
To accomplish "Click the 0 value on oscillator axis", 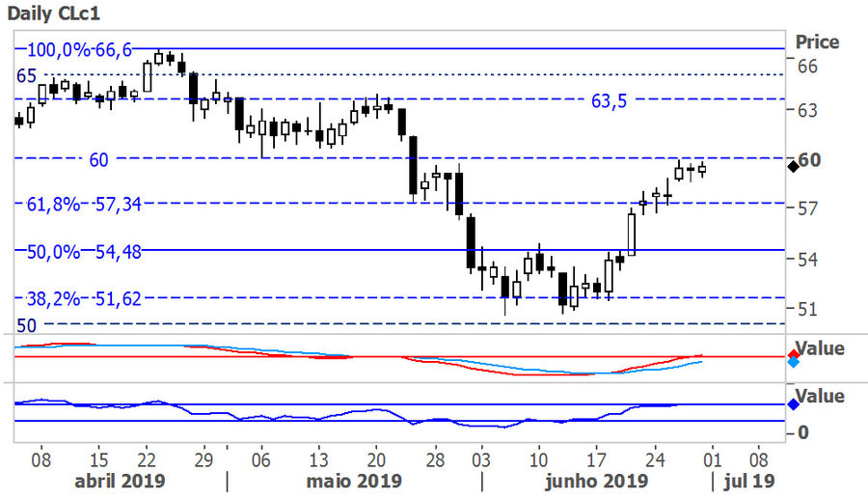I will 803,432.
